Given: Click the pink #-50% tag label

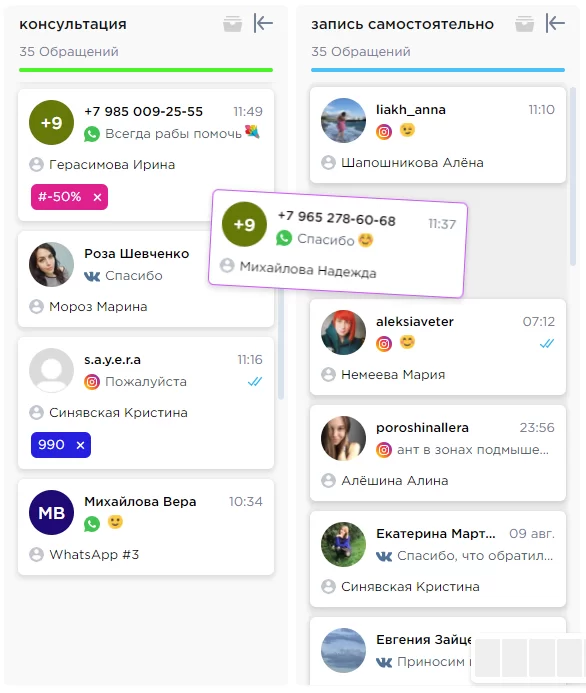Looking at the screenshot, I should pos(60,197).
